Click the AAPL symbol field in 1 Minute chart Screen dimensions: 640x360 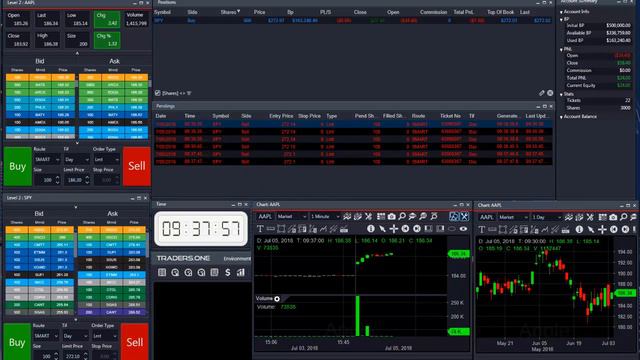265,217
